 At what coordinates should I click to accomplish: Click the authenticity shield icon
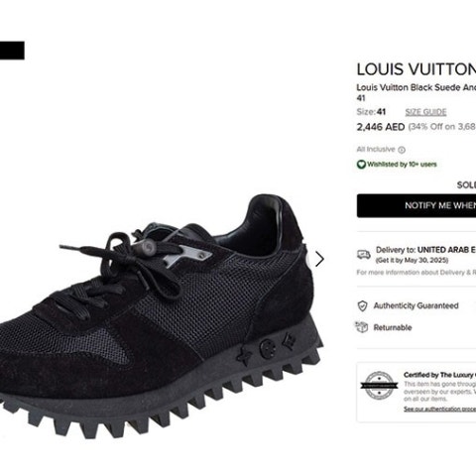(362, 305)
